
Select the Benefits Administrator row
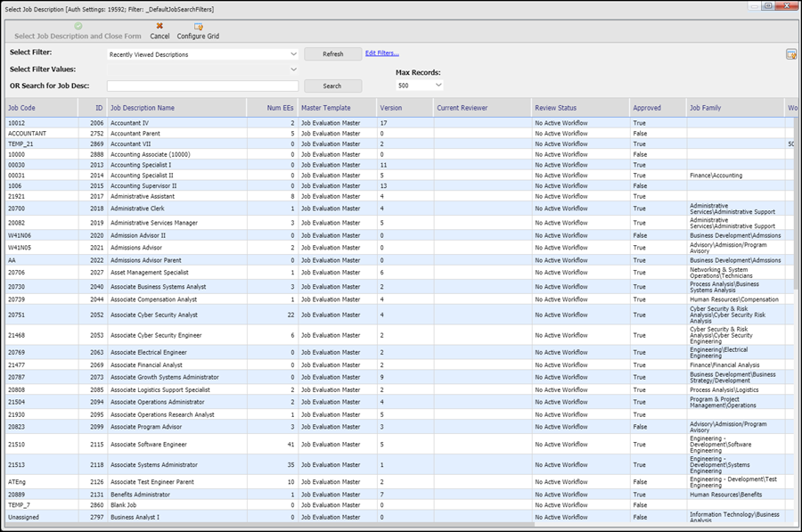(140, 495)
